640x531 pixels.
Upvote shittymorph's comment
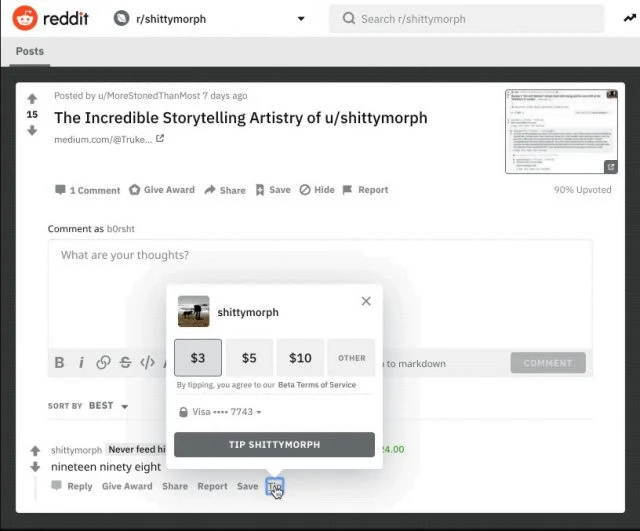pyautogui.click(x=36, y=451)
